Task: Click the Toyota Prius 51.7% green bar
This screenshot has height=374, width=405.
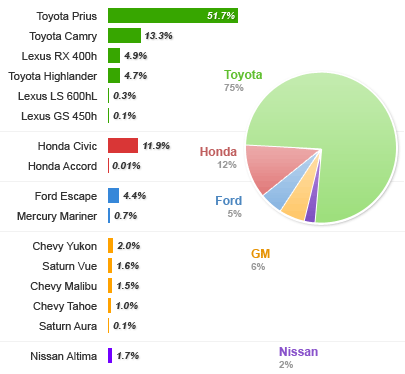Action: [173, 16]
